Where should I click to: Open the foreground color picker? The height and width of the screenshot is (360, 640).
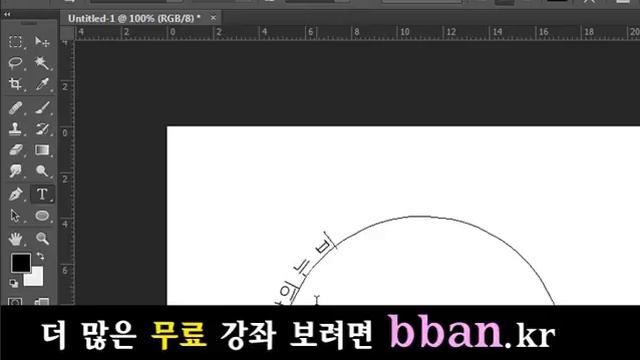coord(20,262)
